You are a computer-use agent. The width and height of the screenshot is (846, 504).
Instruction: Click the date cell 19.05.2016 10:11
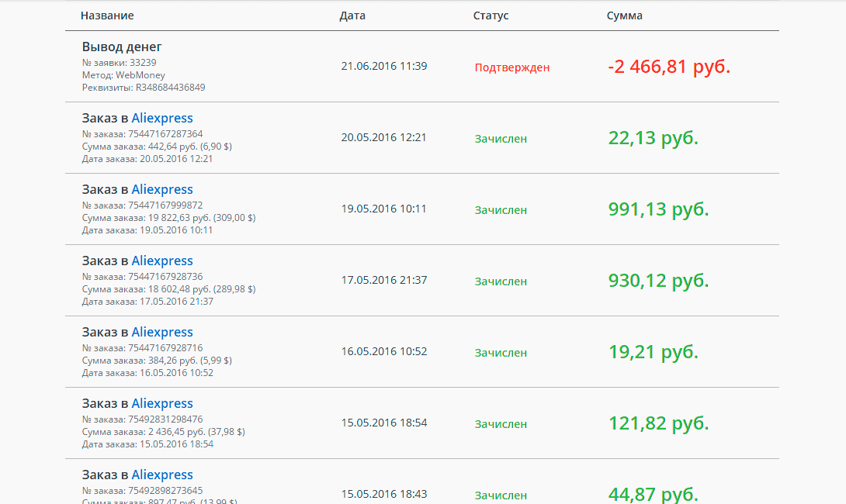point(383,209)
